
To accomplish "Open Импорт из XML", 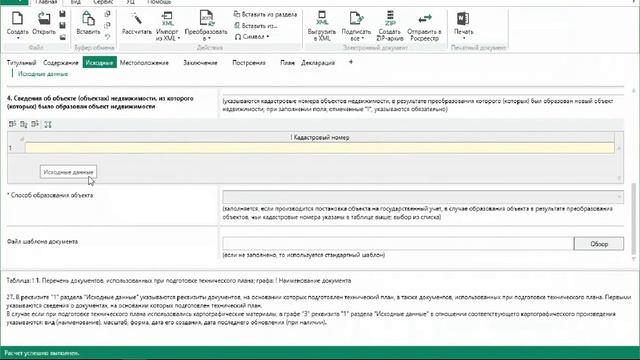I will (x=167, y=25).
